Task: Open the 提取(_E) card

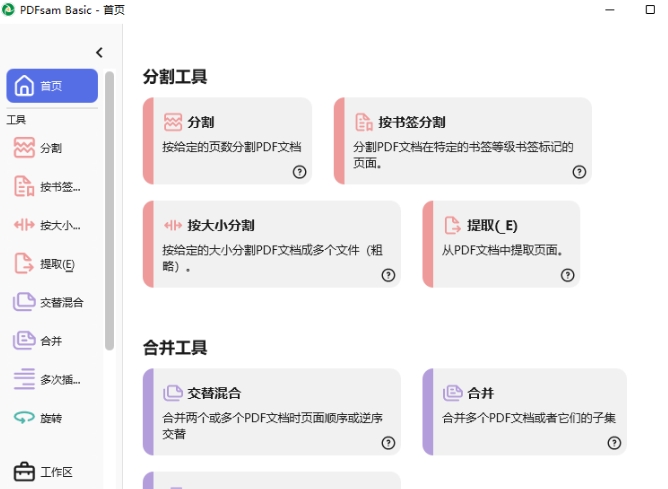Action: click(x=501, y=244)
